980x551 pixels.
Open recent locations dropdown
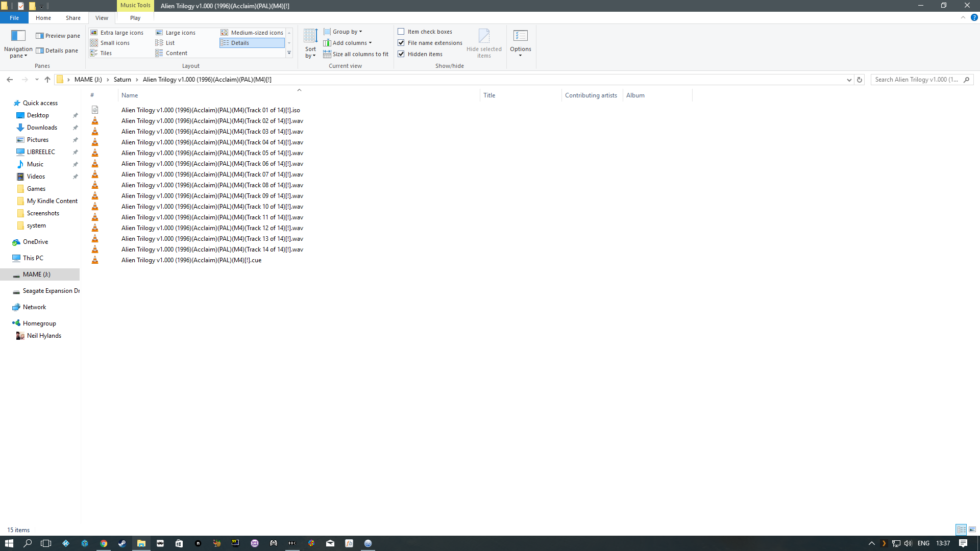(x=37, y=80)
